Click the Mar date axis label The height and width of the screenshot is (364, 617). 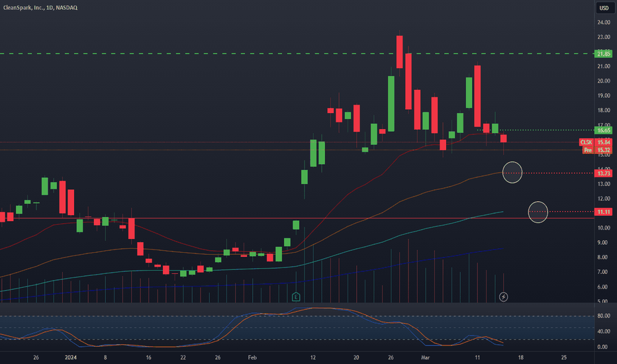tap(426, 357)
